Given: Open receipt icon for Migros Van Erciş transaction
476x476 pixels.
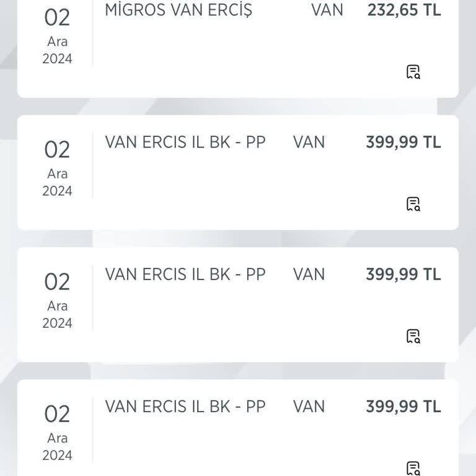Looking at the screenshot, I should point(413,72).
